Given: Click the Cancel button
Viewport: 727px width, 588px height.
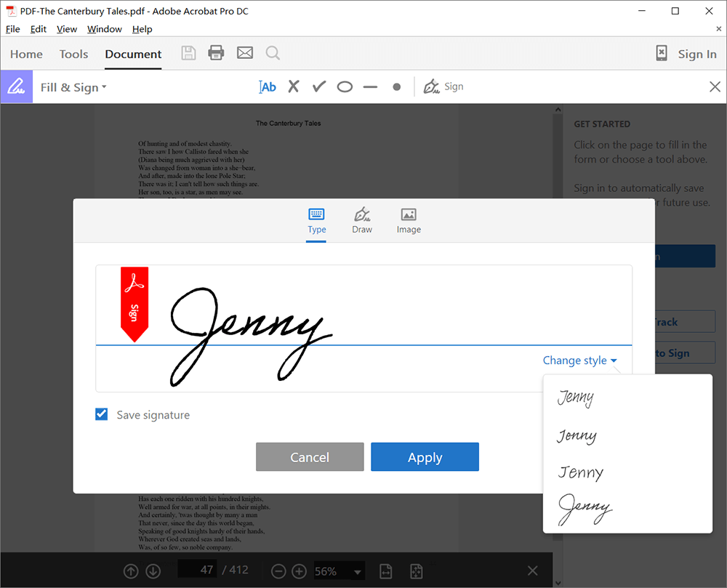Looking at the screenshot, I should point(310,457).
